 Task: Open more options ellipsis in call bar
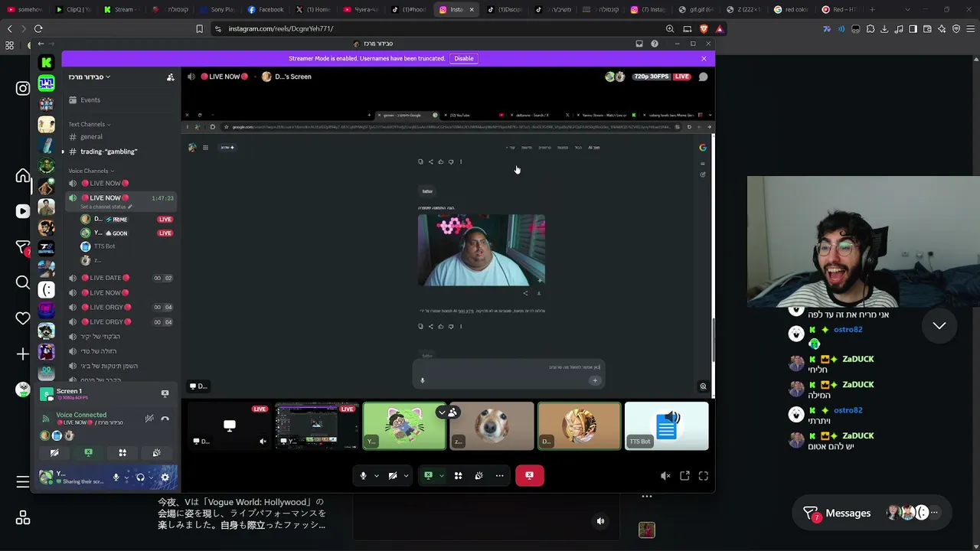coord(499,476)
